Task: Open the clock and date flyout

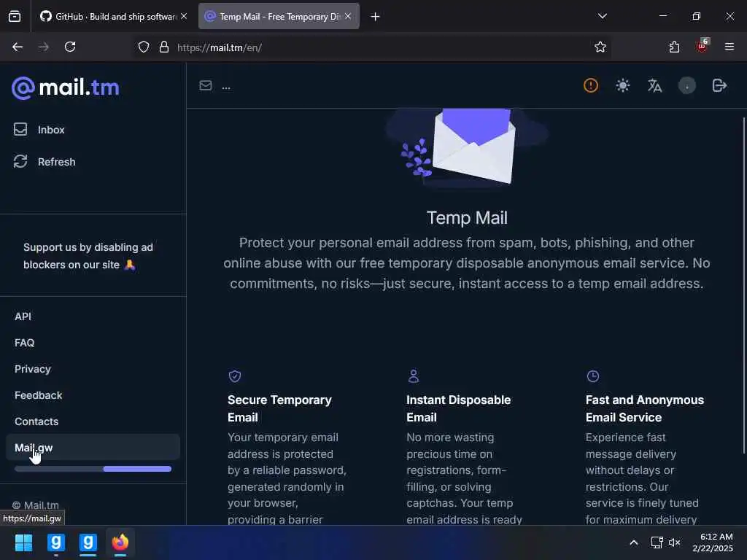Action: (713, 542)
